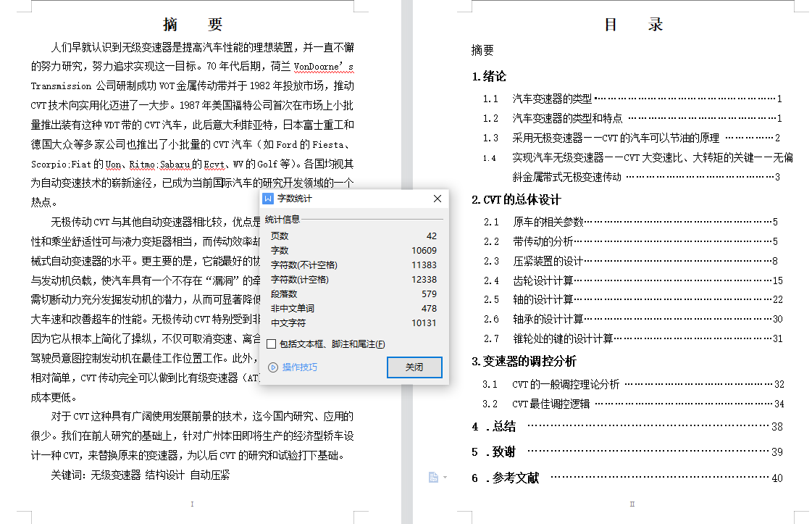Click TOC entry 6.参考文献

click(x=515, y=478)
